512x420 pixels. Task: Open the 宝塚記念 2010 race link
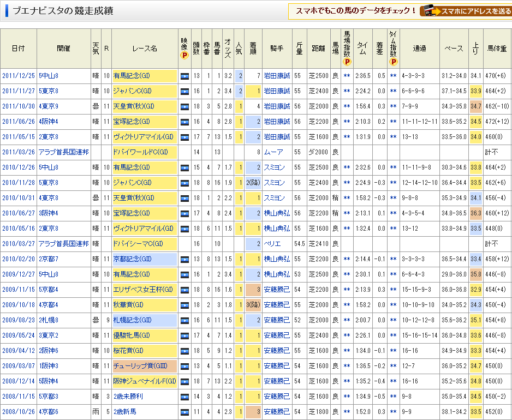coord(131,213)
